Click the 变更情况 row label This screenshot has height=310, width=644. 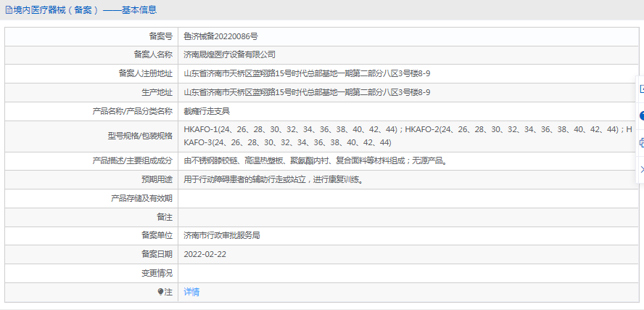point(157,274)
